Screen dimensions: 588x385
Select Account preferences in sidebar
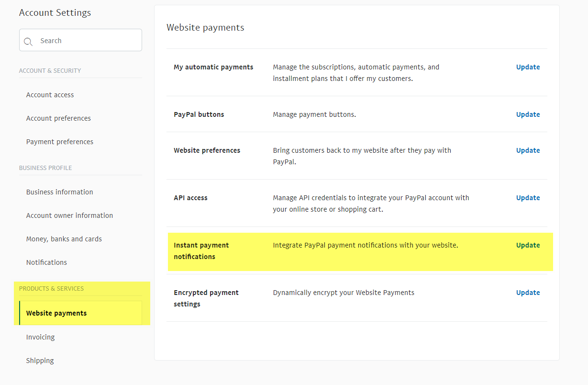pyautogui.click(x=58, y=118)
